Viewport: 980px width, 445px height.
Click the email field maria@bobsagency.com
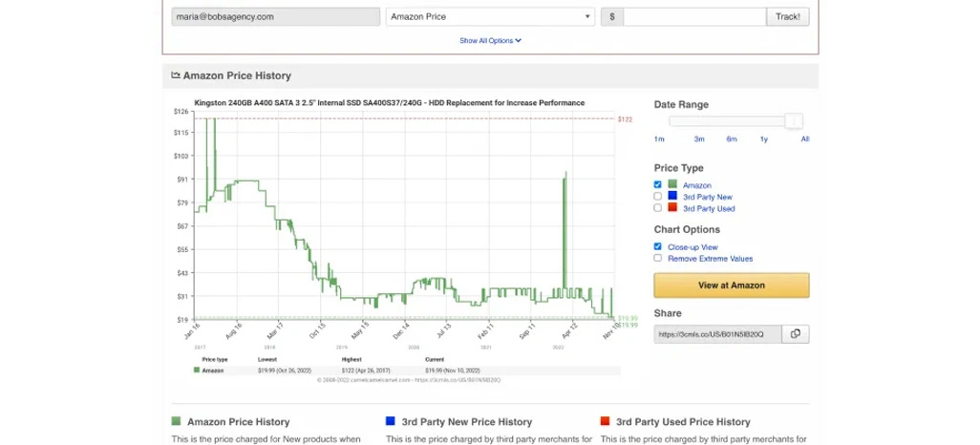coord(276,17)
